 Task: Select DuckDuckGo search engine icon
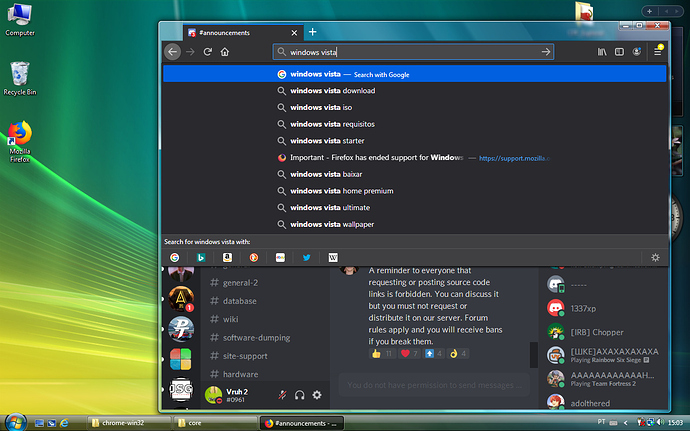(253, 257)
